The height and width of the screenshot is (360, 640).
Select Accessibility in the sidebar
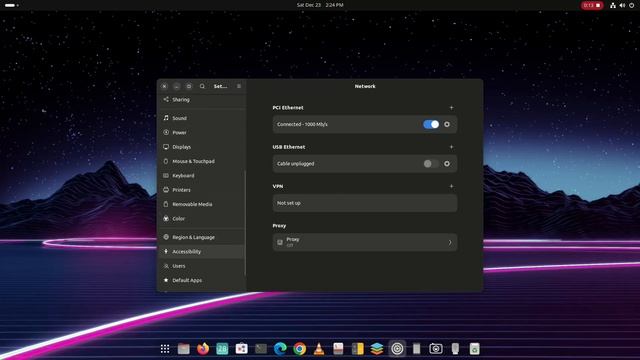point(202,251)
